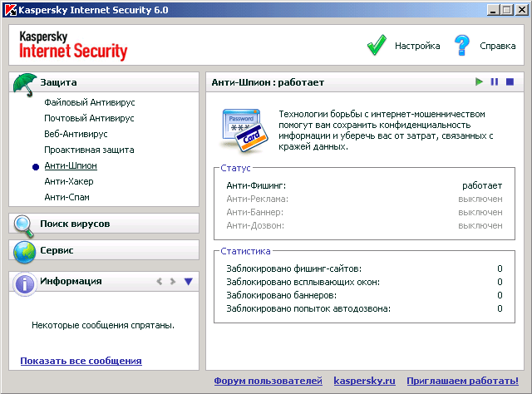Screen dimensions: 532x394
Task: Stop the Анти-Шпион component
Action: point(510,82)
